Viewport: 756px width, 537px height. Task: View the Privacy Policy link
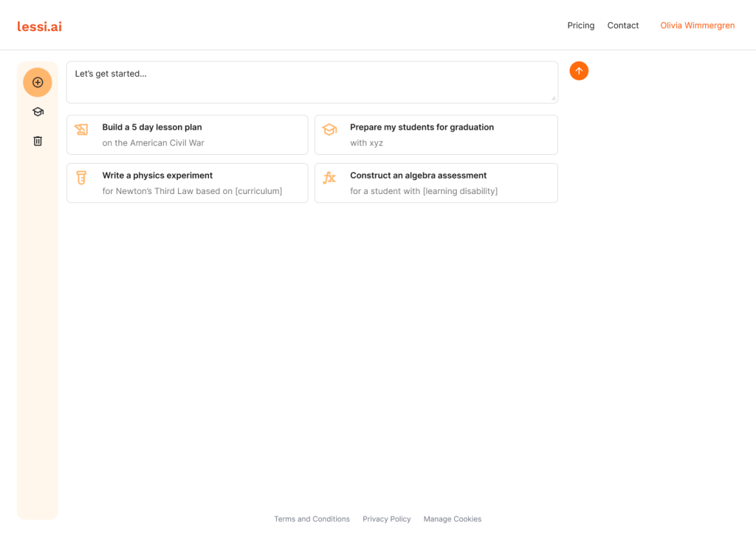[386, 519]
